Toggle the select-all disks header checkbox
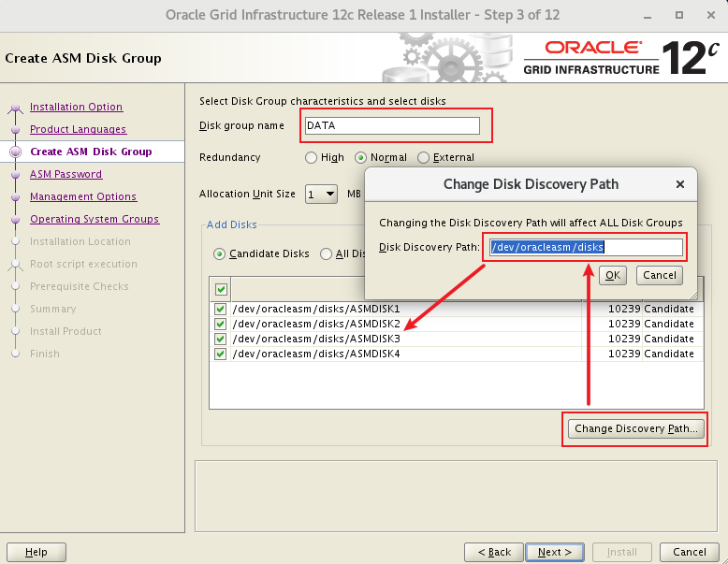 (221, 289)
